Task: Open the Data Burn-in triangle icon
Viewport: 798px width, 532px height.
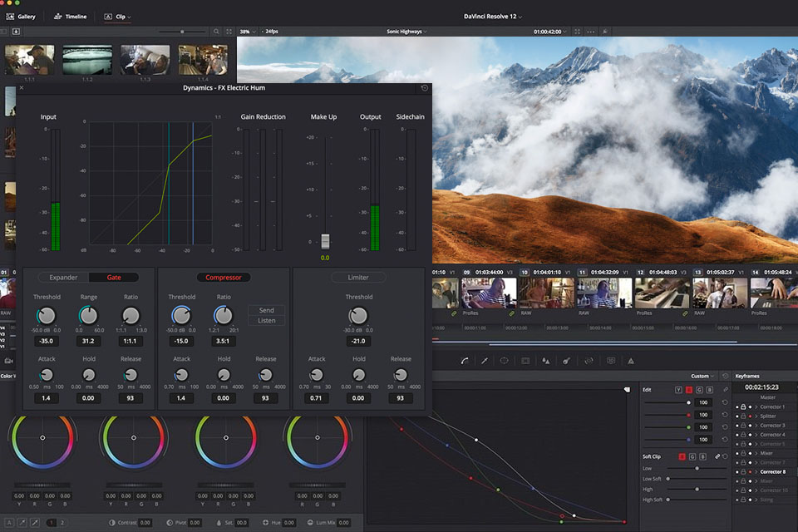Action: coord(631,361)
